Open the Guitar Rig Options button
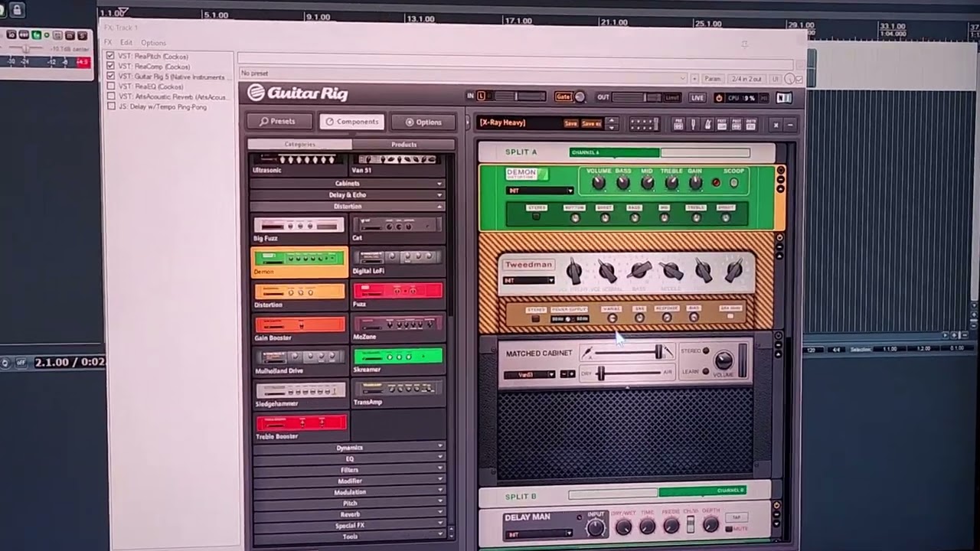 (x=423, y=122)
